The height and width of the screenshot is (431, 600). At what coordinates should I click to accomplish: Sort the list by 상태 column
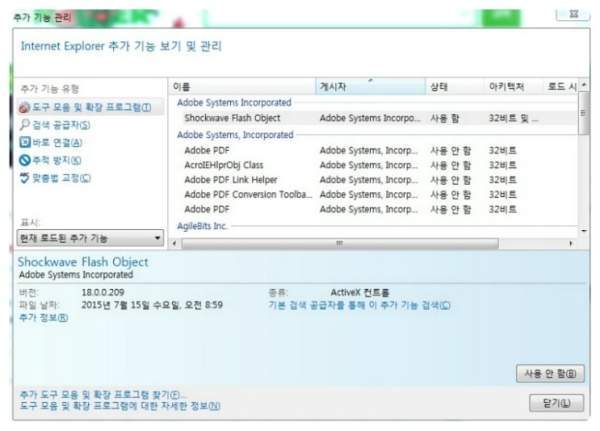point(455,87)
